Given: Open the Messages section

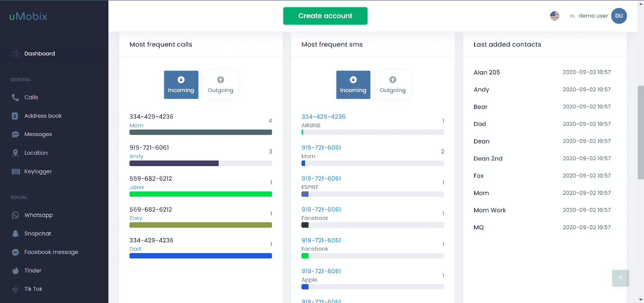Looking at the screenshot, I should 38,135.
